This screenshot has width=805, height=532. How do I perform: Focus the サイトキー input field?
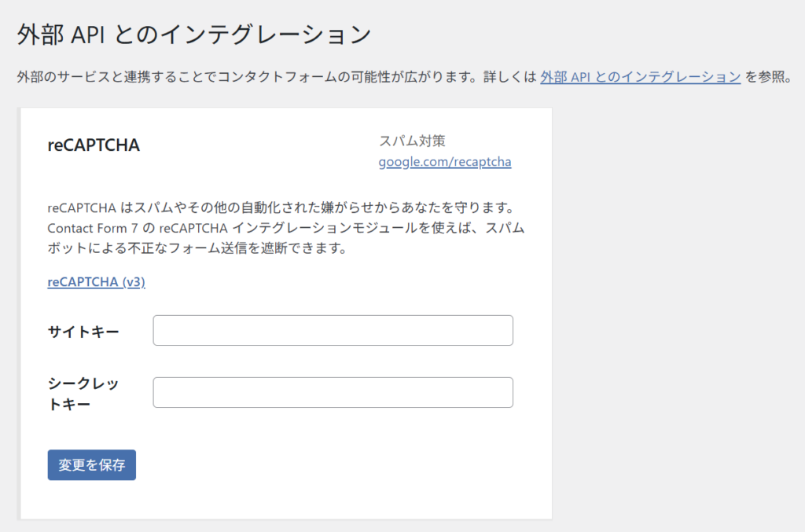333,331
